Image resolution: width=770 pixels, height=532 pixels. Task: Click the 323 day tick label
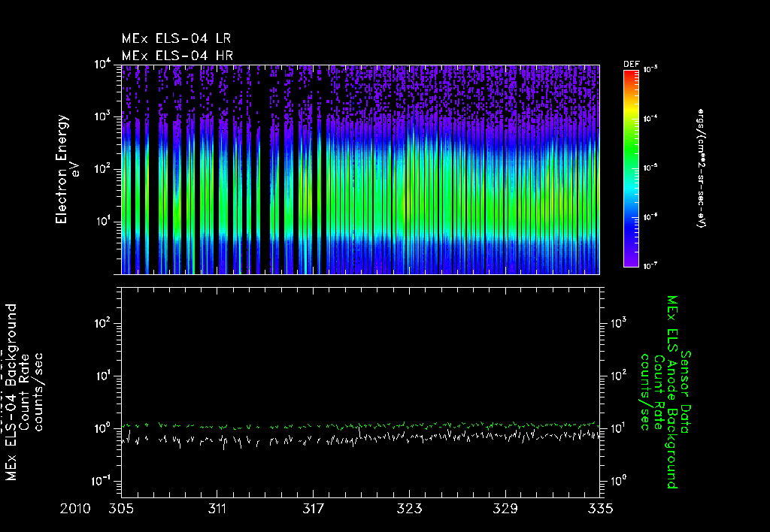click(x=409, y=509)
